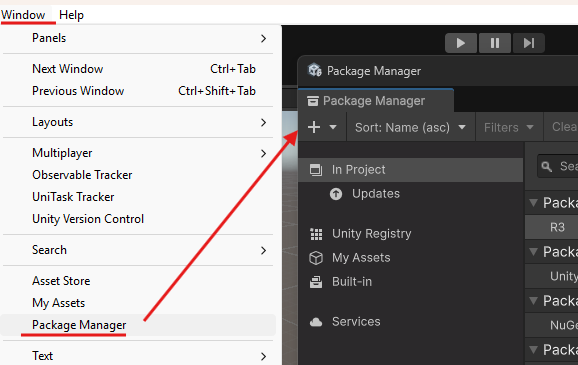Screen dimensions: 578x365
Task: Click the package search field
Action: tap(557, 166)
